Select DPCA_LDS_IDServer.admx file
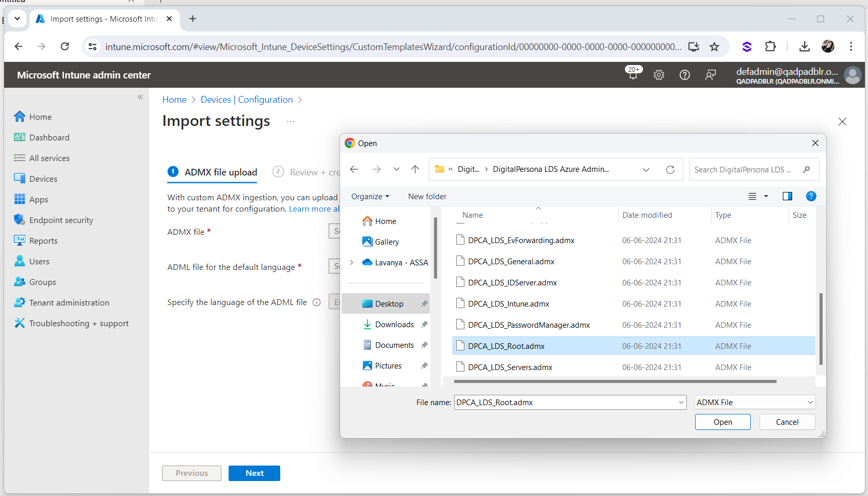 click(x=634, y=282)
